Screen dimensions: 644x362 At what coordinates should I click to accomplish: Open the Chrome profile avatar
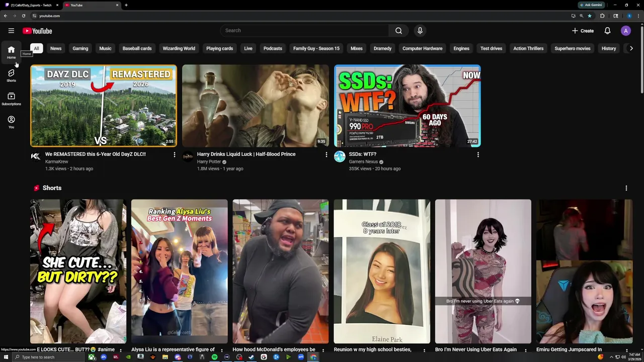pos(629,16)
